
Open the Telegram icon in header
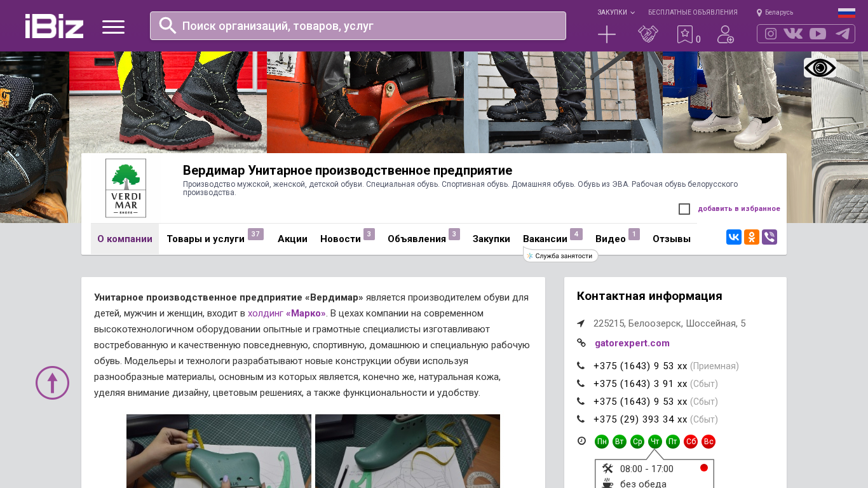[x=843, y=34]
